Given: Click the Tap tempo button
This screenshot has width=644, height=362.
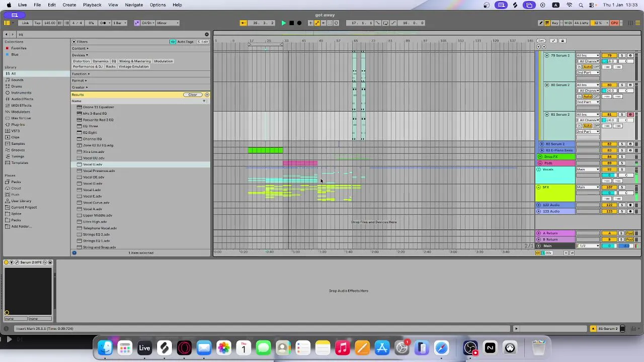Looking at the screenshot, I should pyautogui.click(x=37, y=23).
